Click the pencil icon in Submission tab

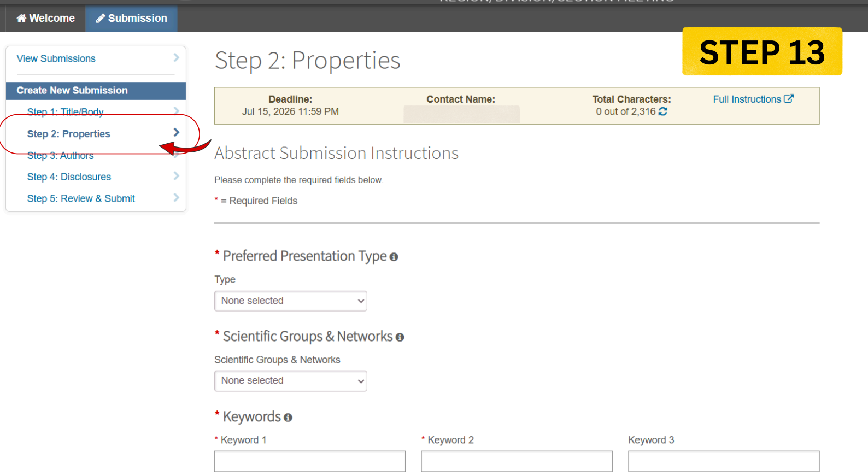[x=101, y=18]
